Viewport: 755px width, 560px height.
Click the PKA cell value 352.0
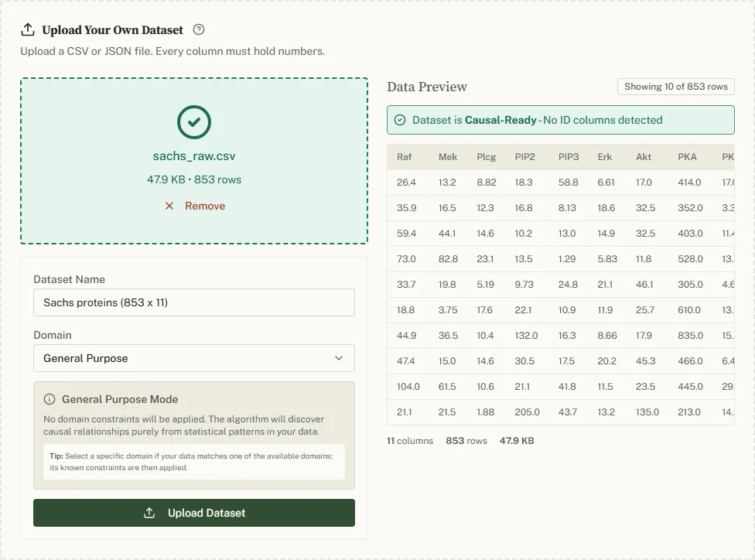click(x=691, y=208)
